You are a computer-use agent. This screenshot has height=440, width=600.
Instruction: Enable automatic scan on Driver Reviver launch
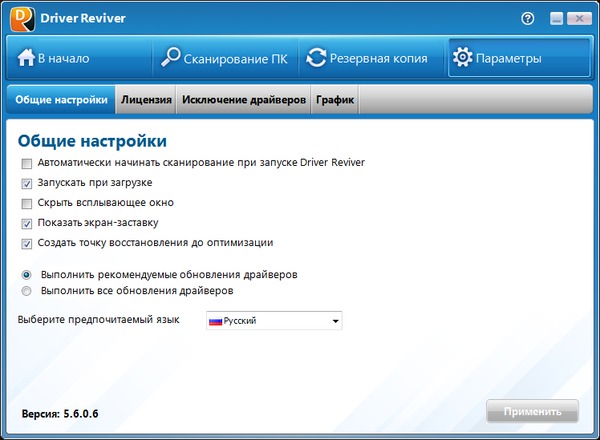[x=27, y=163]
